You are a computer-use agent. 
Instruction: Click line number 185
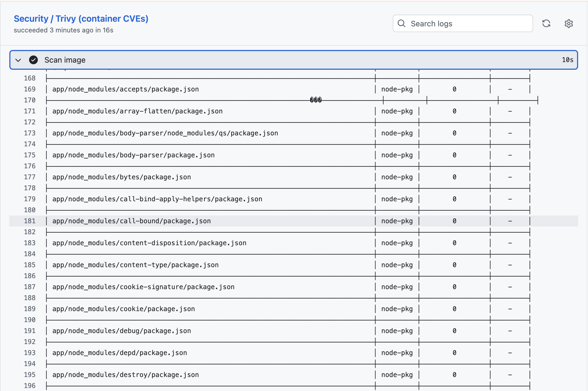pyautogui.click(x=30, y=265)
